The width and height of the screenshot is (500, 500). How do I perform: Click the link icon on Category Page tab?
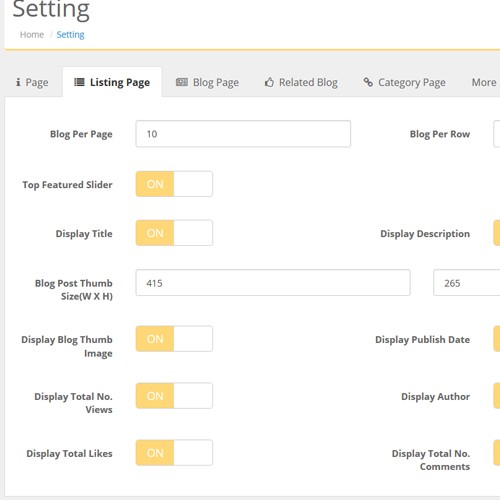click(368, 82)
